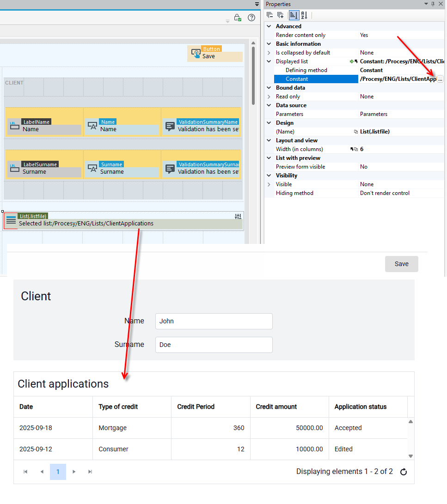Expand the Visible property
The height and width of the screenshot is (504, 447).
pos(269,184)
